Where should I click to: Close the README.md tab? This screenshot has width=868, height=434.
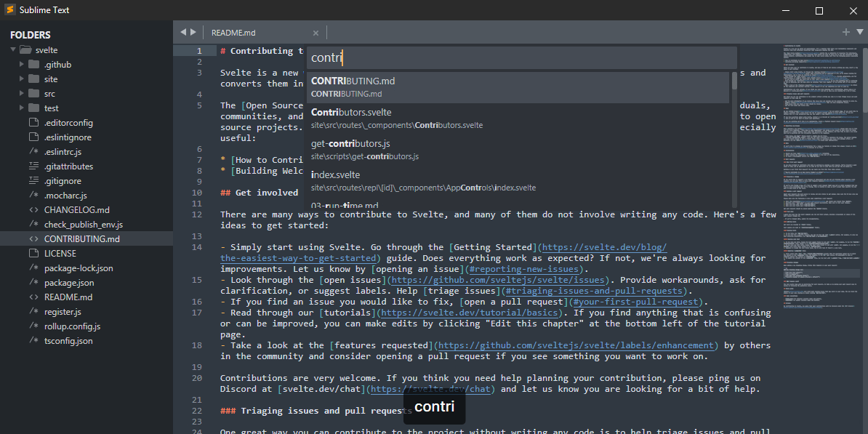[x=316, y=33]
